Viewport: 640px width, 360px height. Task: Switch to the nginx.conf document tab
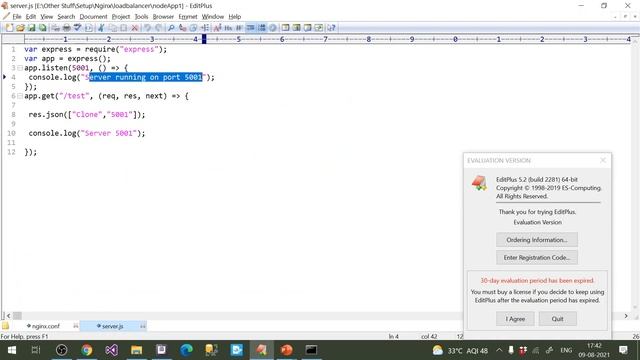tap(45, 326)
